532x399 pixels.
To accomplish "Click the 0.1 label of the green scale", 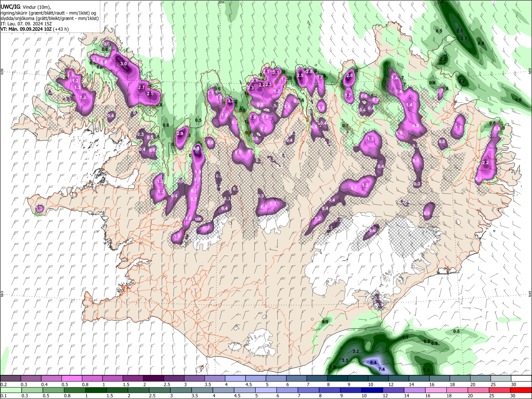I will point(3,396).
